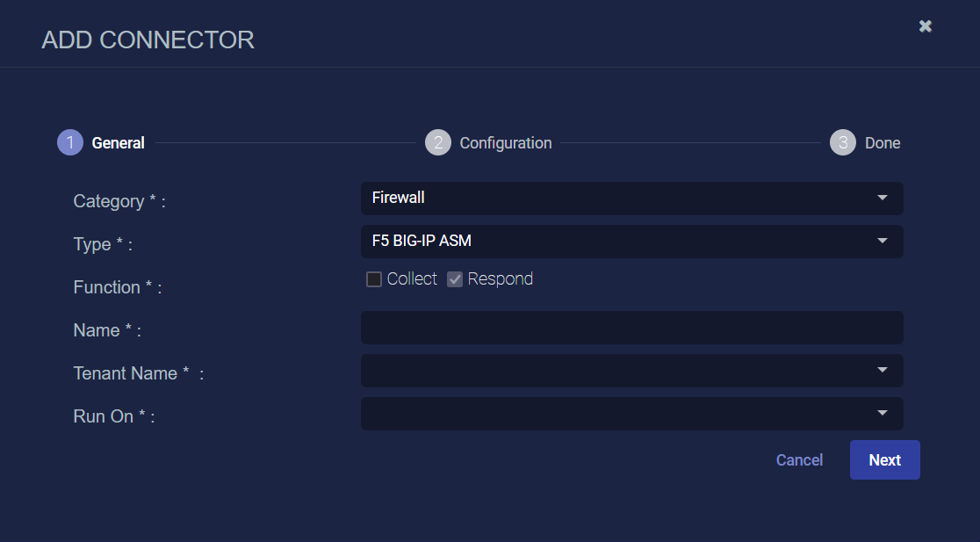The width and height of the screenshot is (980, 542).
Task: Click the step 3 Done circle
Action: (x=842, y=142)
